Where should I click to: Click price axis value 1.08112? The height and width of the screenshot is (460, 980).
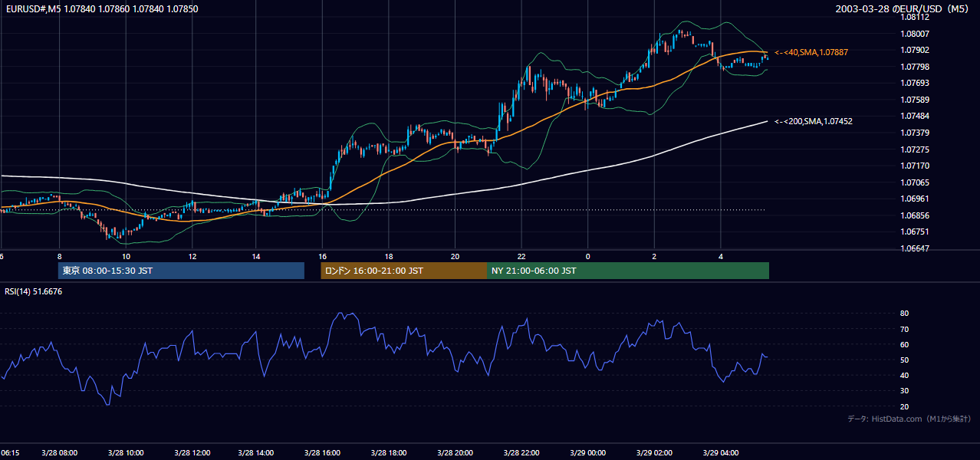(x=915, y=17)
